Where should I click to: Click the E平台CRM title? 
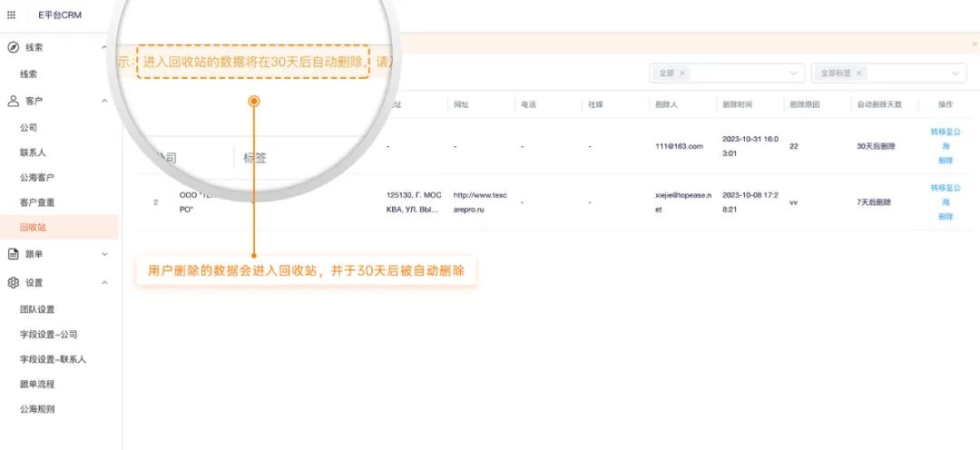[60, 15]
